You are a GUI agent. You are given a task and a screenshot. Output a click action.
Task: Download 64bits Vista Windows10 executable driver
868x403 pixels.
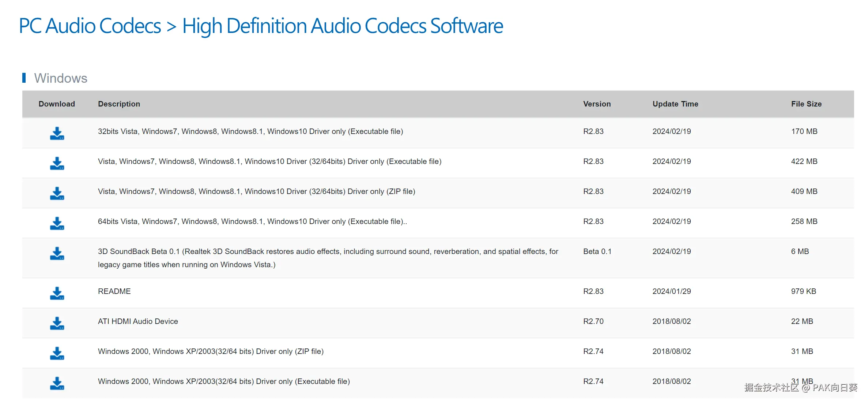pyautogui.click(x=57, y=223)
